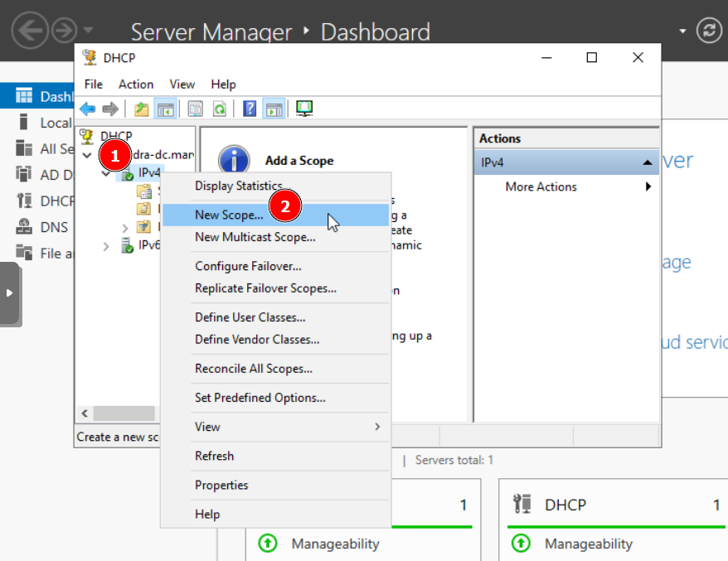Image resolution: width=728 pixels, height=561 pixels.
Task: Click the Properties toolbar icon
Action: pos(195,109)
